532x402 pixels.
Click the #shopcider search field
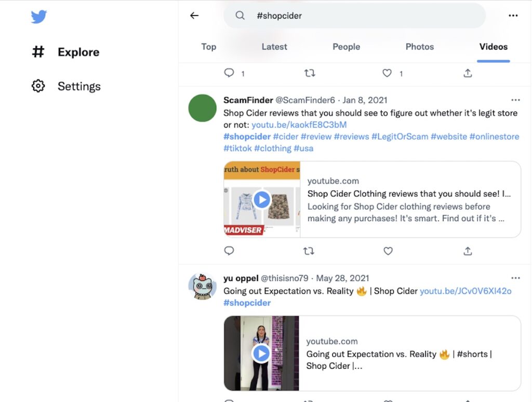(x=354, y=16)
